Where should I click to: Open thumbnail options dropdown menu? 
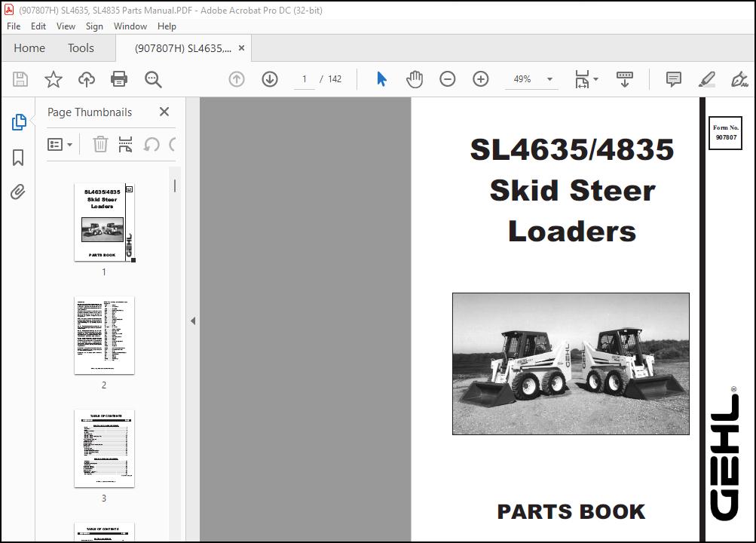pos(60,144)
